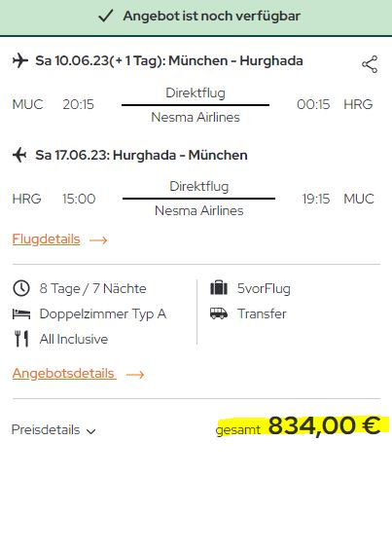The width and height of the screenshot is (392, 551).
Task: Open the Angebotsdetails link
Action: pos(63,373)
